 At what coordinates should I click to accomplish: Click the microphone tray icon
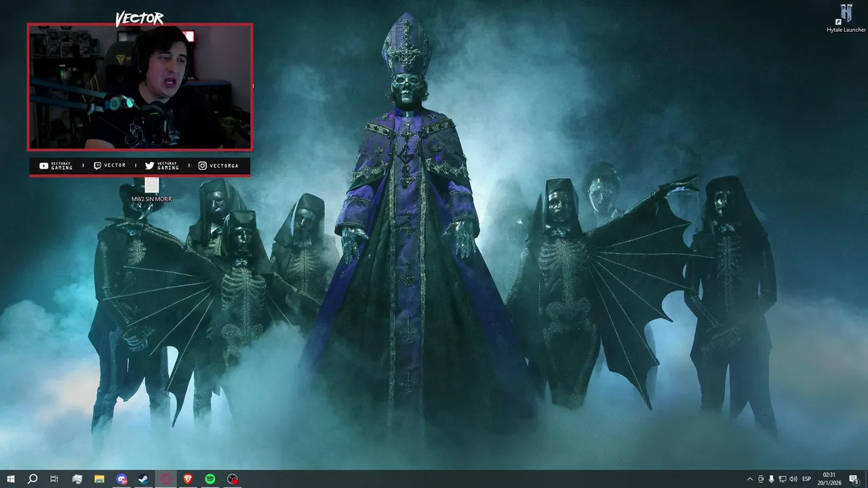[x=772, y=479]
